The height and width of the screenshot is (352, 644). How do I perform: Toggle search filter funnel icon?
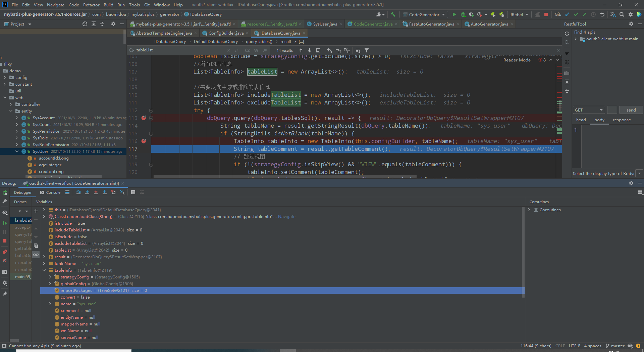367,50
